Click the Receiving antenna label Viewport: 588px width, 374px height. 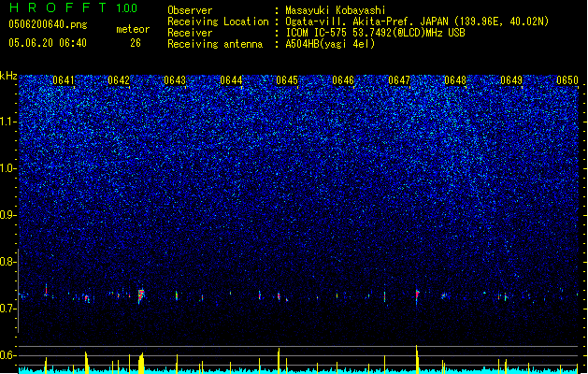click(215, 44)
